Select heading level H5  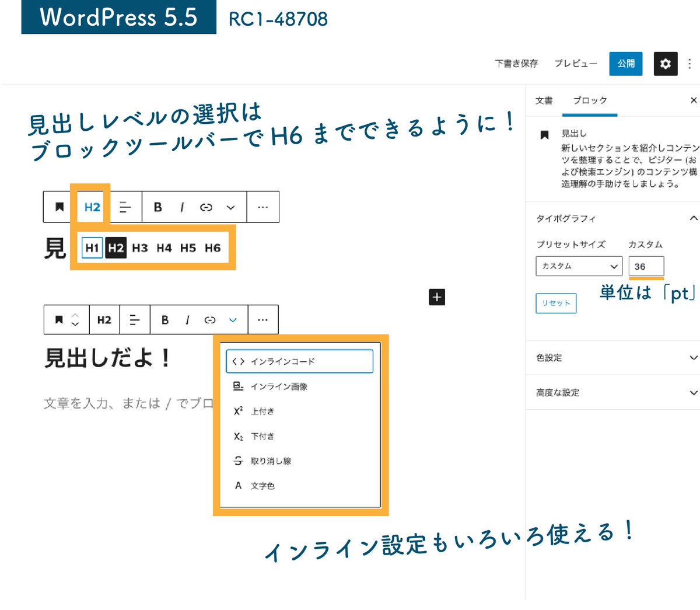(x=188, y=248)
